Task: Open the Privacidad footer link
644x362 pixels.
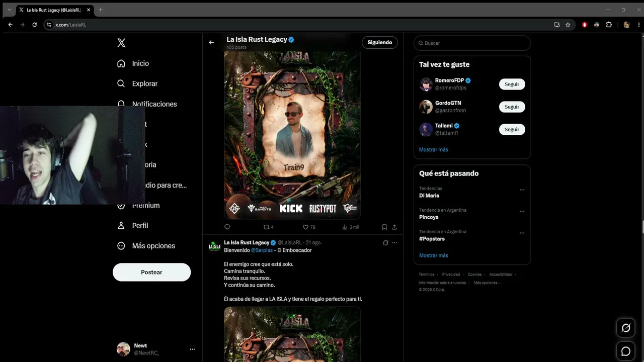Action: pyautogui.click(x=451, y=275)
